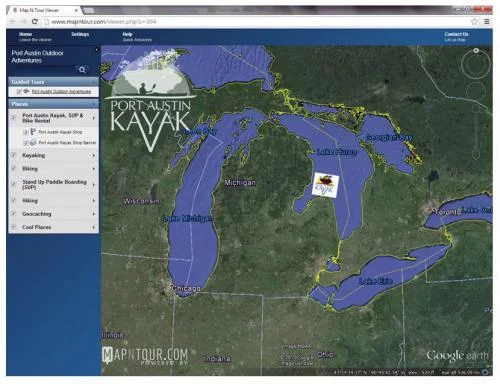Screen dimensions: 500x384
Task: Expand the Geocaching category arrow
Action: (94, 214)
